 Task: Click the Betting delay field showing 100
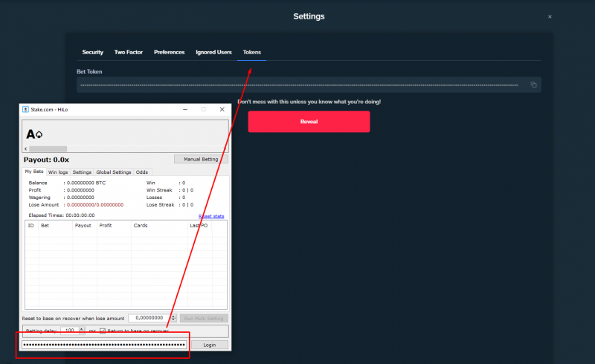(70, 331)
